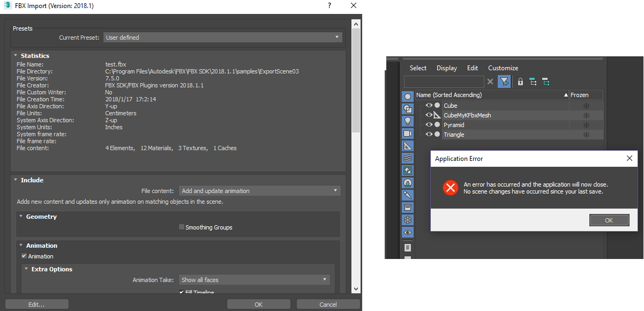Select the CubeMyKFbxMesh row name
Image resolution: width=644 pixels, height=311 pixels.
point(467,115)
